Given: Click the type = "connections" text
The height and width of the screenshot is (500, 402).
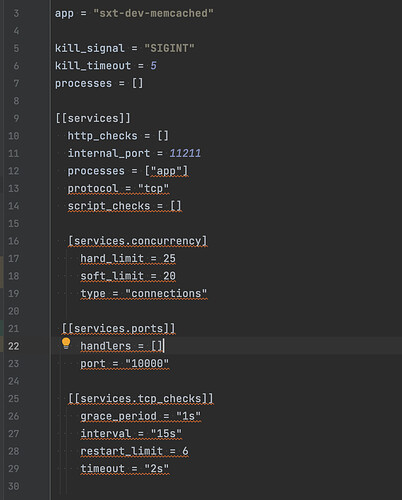Looking at the screenshot, I should [144, 293].
